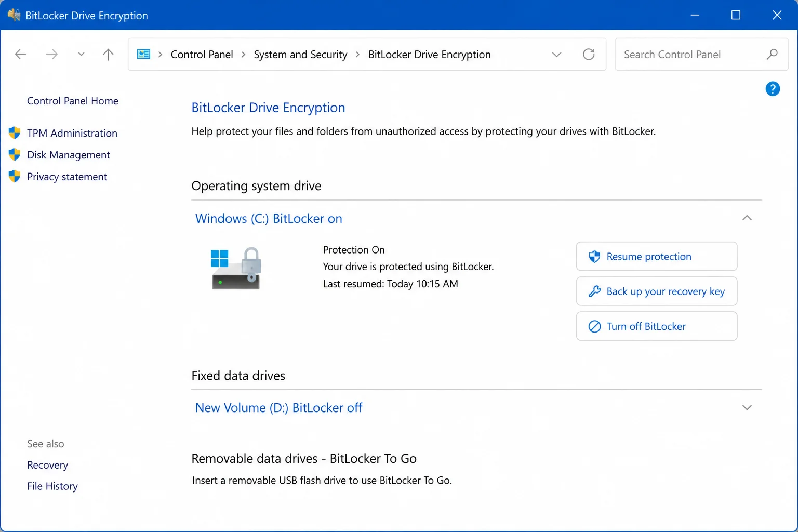Screen dimensions: 798x532
Task: Open recent locations chevron beside the forward arrow
Action: (x=81, y=54)
